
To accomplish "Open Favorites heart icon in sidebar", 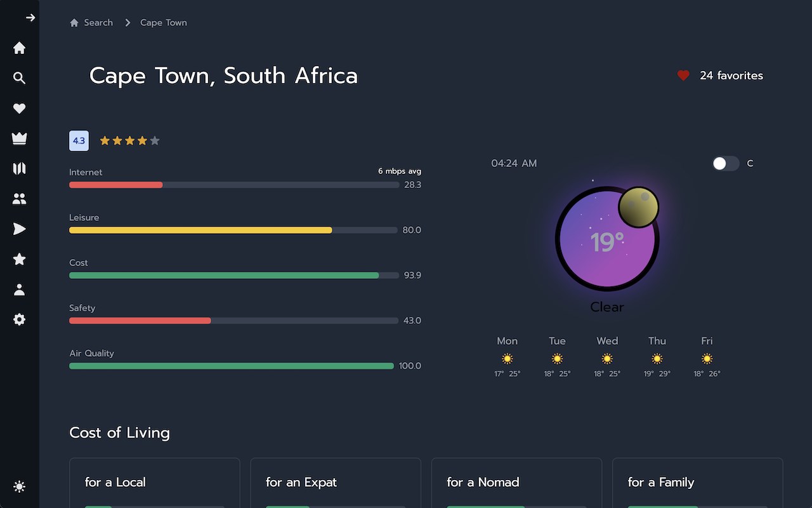I will click(20, 109).
